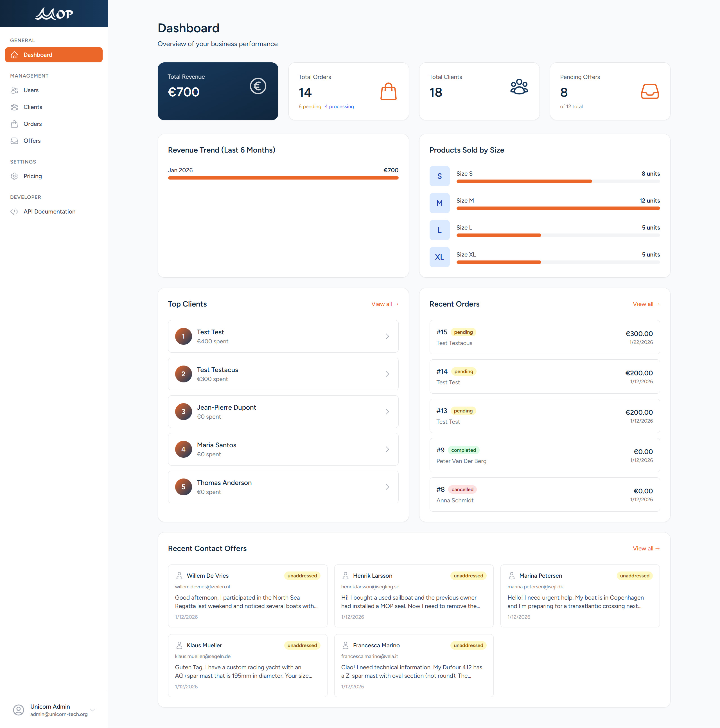Expand the Thomas Anderson client row chevron
720x728 pixels.
coord(387,487)
